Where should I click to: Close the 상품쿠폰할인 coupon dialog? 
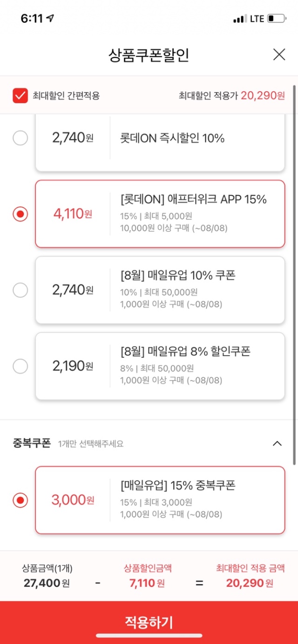[279, 55]
